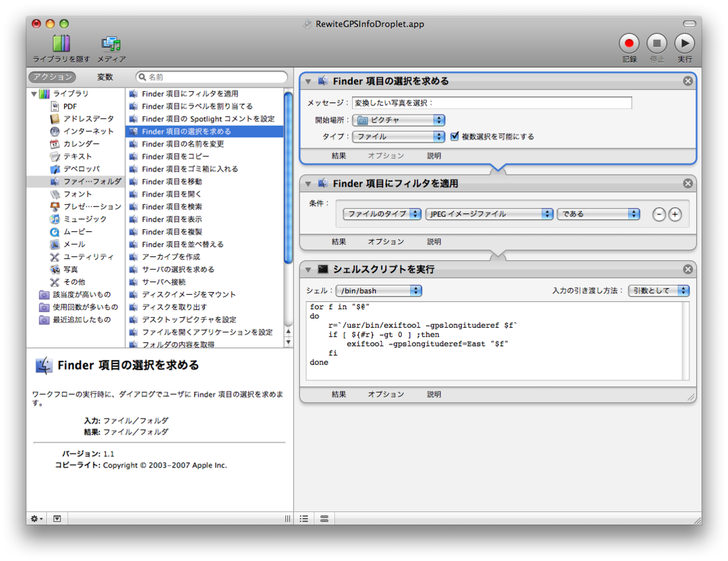Open the JPEG イメージファイル dropdown

[489, 214]
